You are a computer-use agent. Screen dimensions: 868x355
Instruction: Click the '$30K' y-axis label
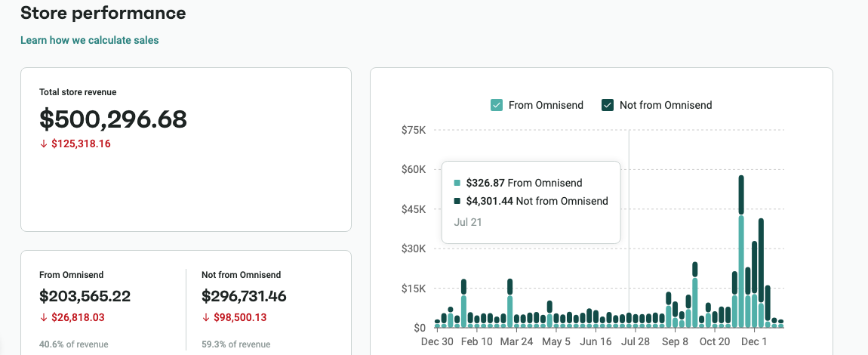[414, 248]
